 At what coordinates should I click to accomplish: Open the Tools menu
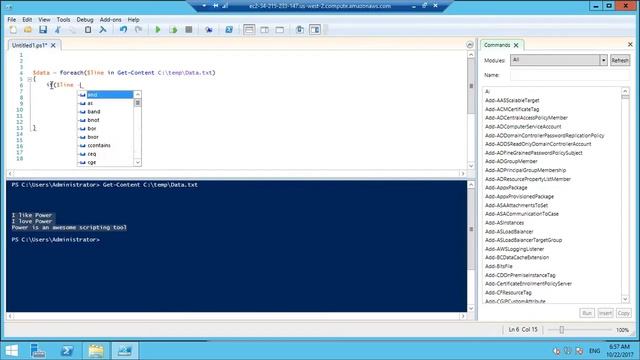point(63,20)
